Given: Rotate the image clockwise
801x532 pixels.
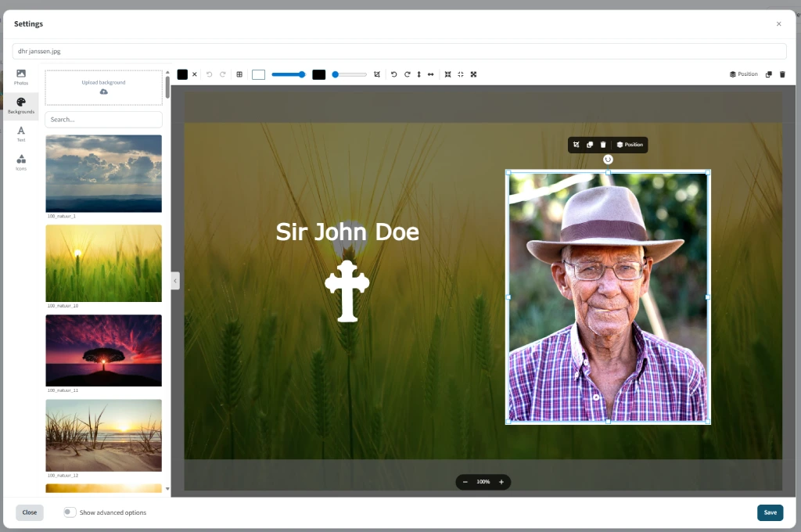Looking at the screenshot, I should click(x=407, y=74).
